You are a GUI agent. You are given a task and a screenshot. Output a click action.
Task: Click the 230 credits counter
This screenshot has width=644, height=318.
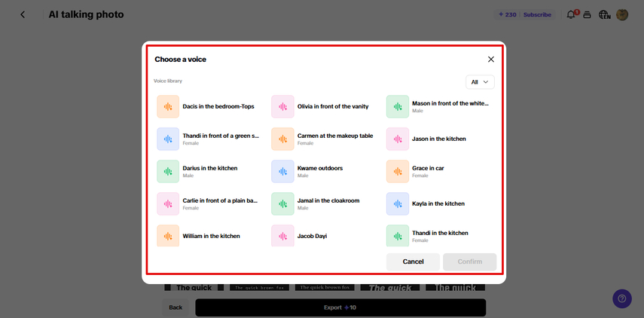point(507,15)
